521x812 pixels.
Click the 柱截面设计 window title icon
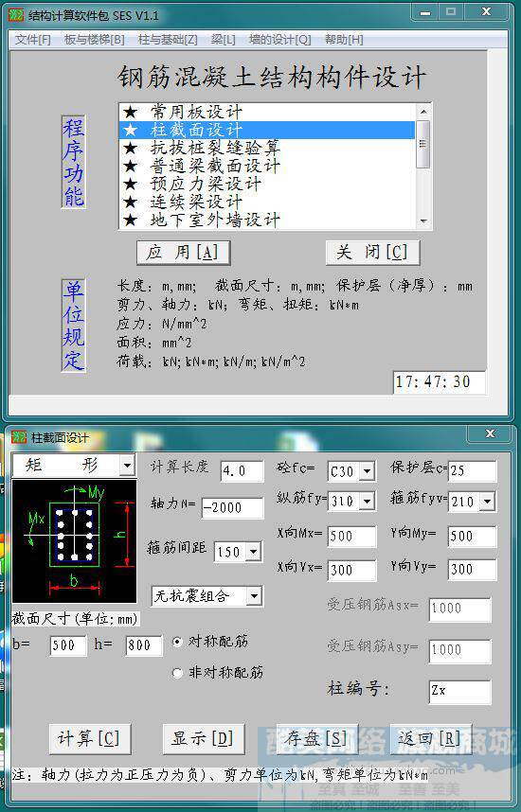(19, 437)
